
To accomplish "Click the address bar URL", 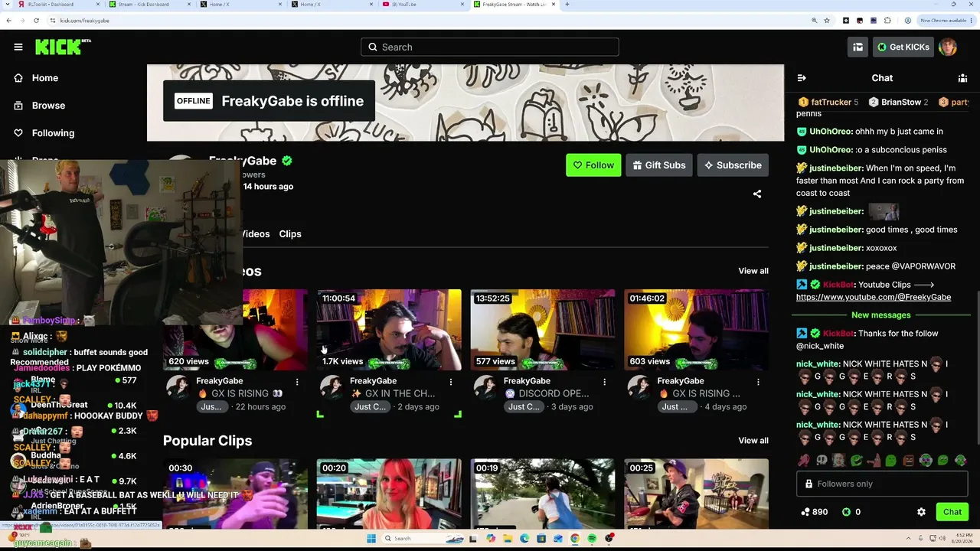I will point(84,21).
